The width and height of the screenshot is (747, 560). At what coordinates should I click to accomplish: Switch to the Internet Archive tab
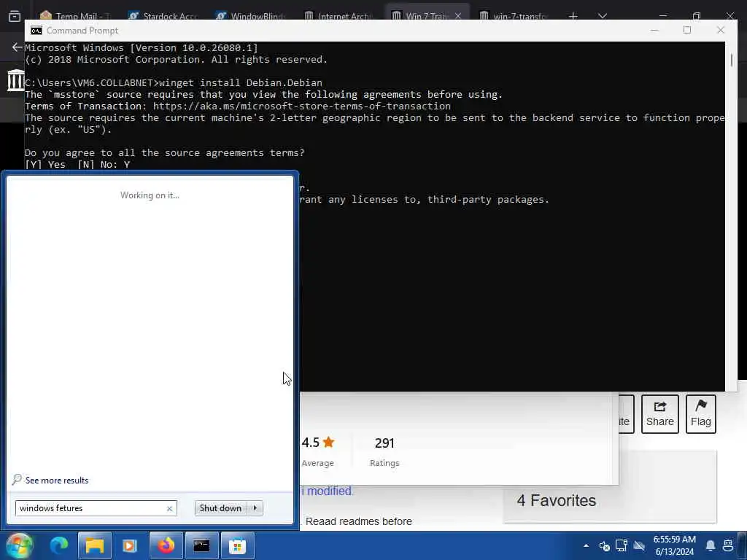pos(338,16)
